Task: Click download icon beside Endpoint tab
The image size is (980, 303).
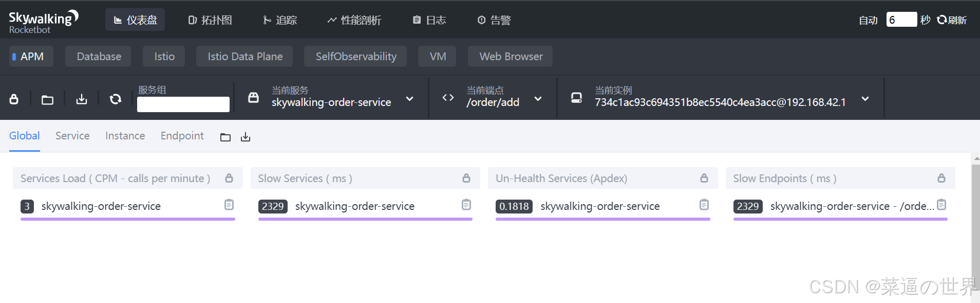Action: [246, 137]
